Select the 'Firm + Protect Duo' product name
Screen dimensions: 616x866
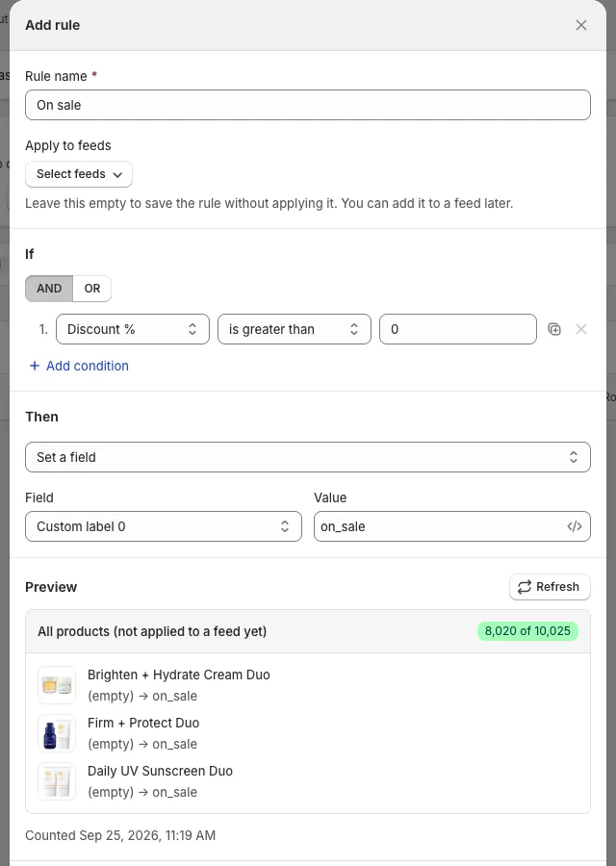[143, 723]
